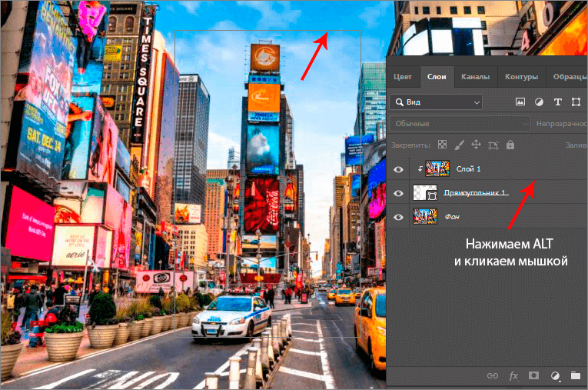Click the link layers icon

tap(494, 375)
